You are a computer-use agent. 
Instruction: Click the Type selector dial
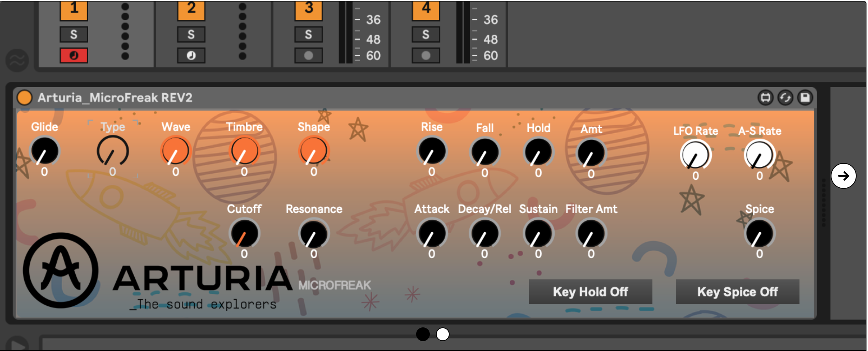tap(113, 152)
